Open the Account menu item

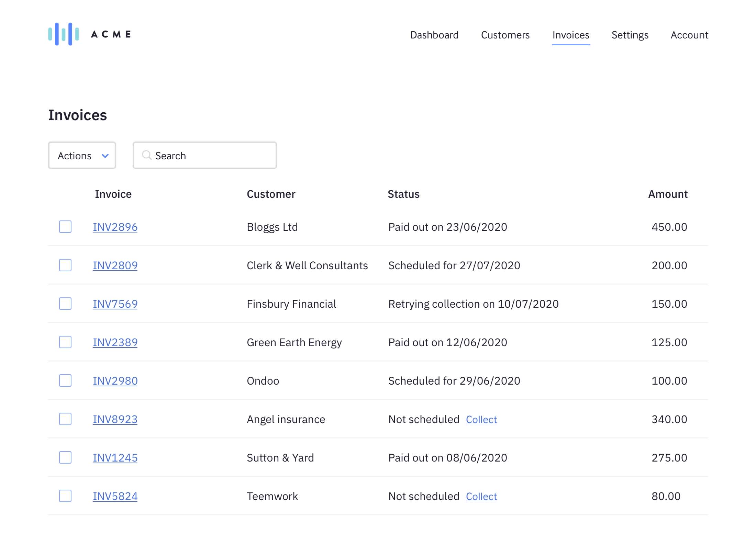tap(689, 35)
